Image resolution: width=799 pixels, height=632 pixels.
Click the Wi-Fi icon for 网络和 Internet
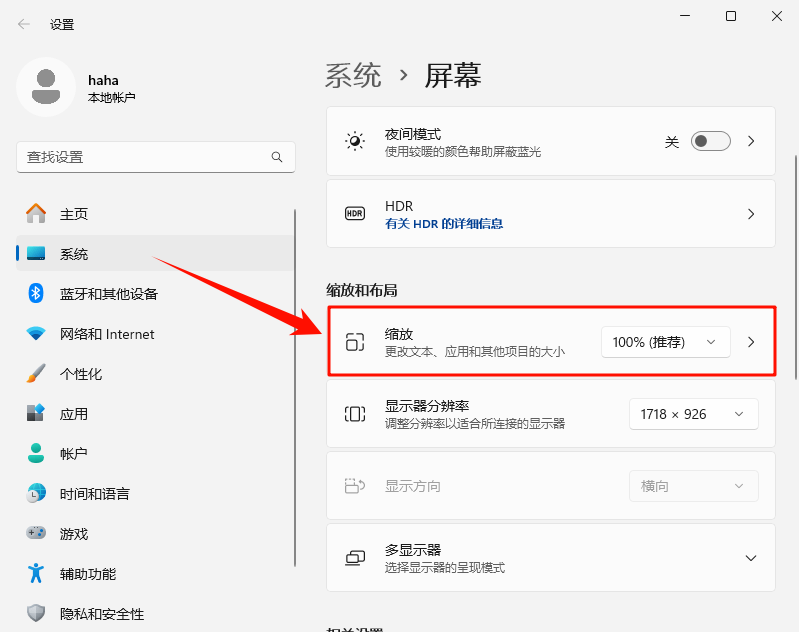36,334
